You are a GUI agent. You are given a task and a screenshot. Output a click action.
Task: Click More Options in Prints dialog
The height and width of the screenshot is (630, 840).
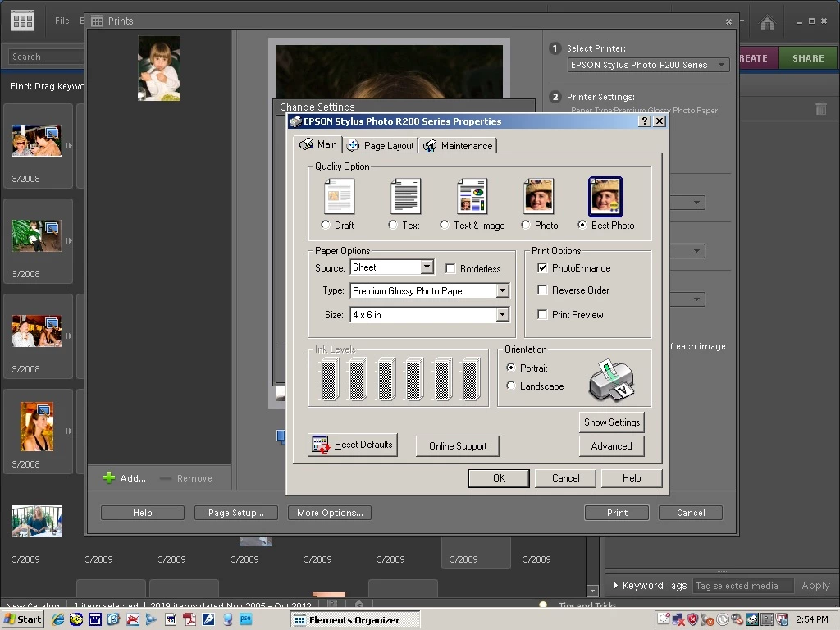pos(330,513)
